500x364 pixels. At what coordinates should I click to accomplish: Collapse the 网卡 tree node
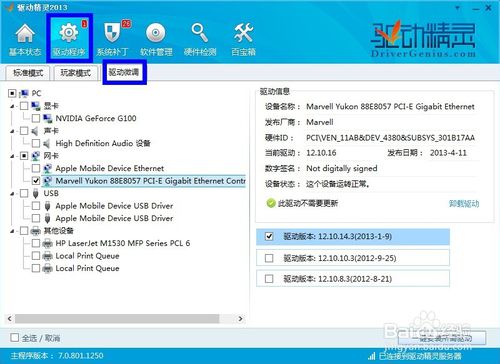12,156
